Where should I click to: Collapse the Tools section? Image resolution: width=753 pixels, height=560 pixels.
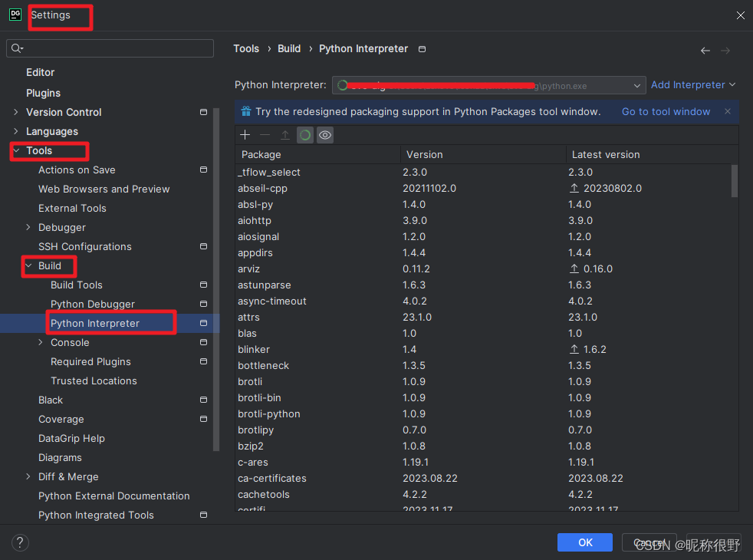click(17, 150)
